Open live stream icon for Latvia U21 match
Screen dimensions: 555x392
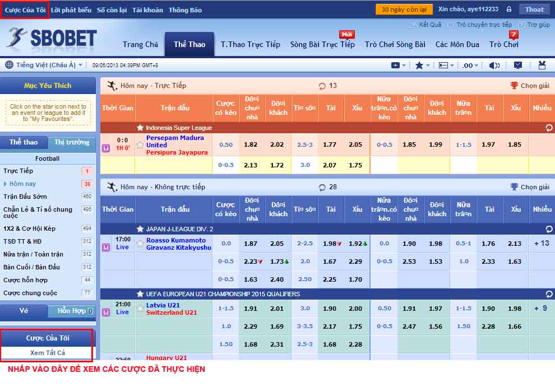click(106, 312)
